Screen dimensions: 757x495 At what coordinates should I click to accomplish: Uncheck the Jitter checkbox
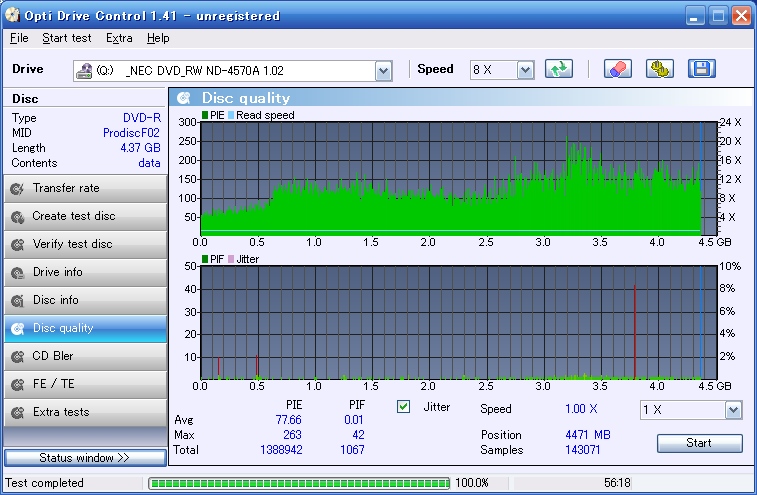(404, 407)
